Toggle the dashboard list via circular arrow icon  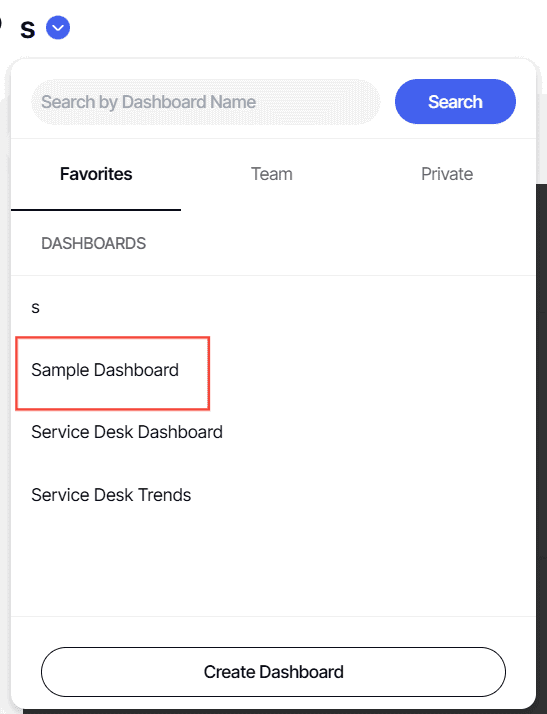(x=58, y=28)
